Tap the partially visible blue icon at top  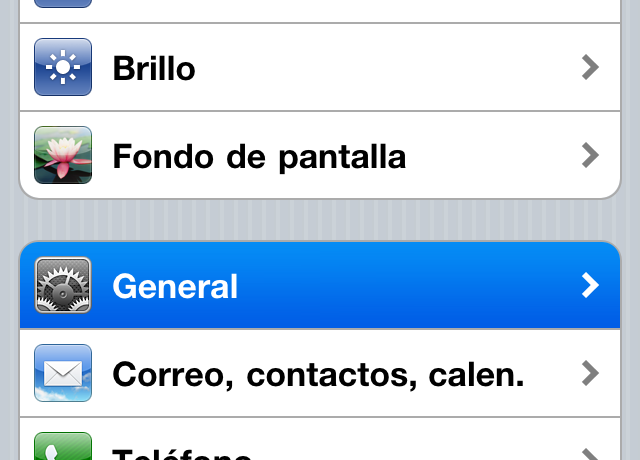63,4
